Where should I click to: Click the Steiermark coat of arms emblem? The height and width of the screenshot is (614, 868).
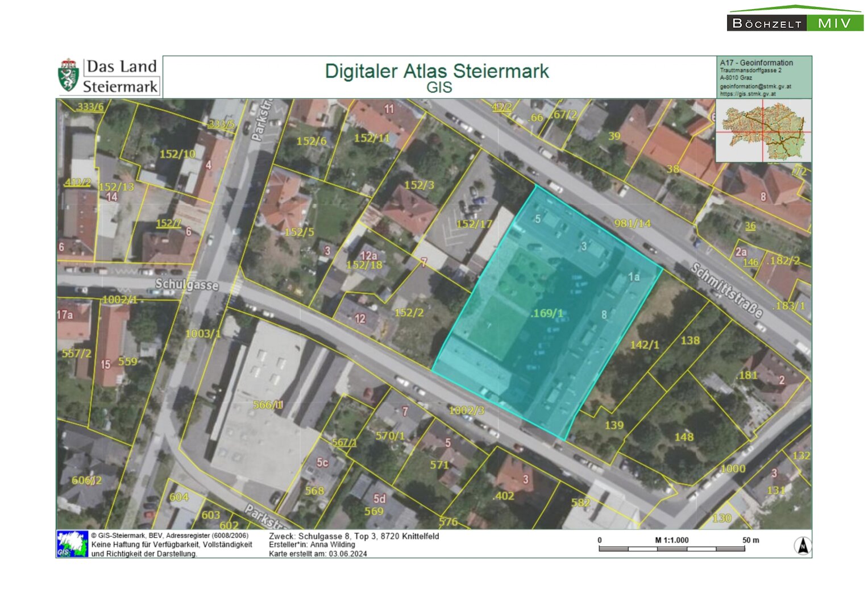point(69,76)
